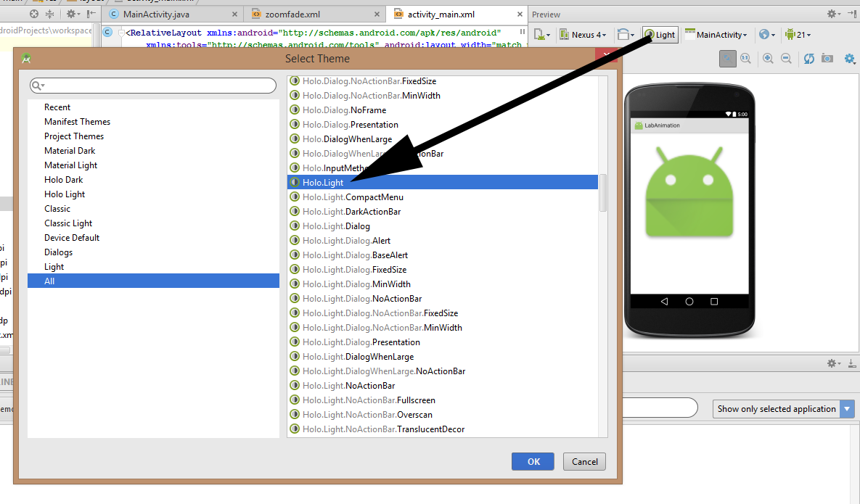Tap the home button on the device preview
This screenshot has height=504, width=860.
coord(689,301)
